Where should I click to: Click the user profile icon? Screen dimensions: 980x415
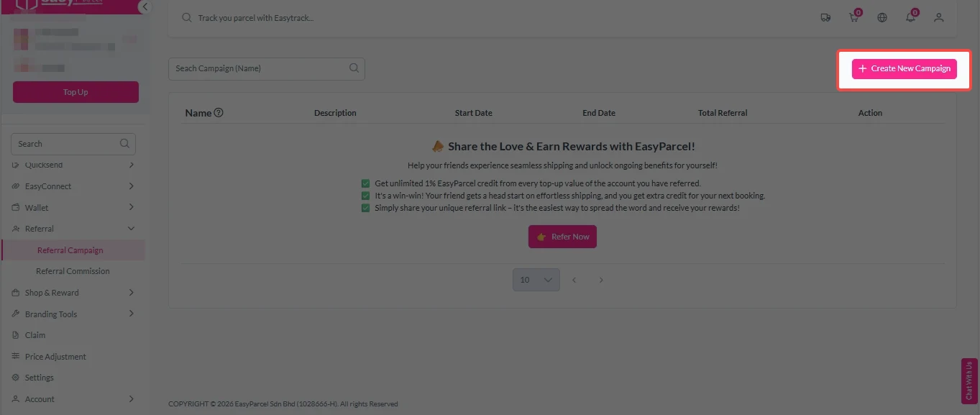(x=938, y=17)
